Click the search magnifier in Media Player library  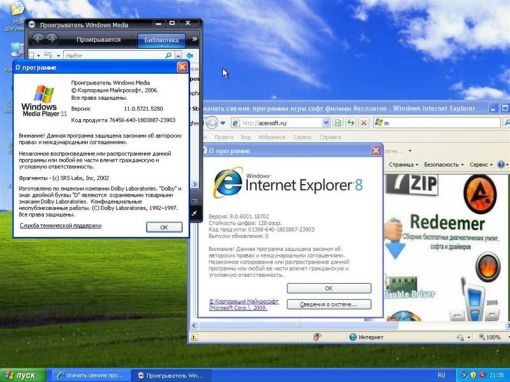169,55
